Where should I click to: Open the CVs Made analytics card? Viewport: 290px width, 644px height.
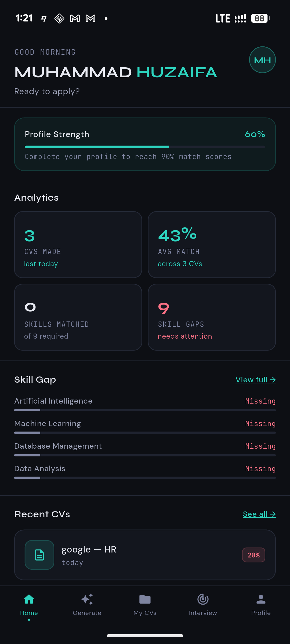pos(78,244)
